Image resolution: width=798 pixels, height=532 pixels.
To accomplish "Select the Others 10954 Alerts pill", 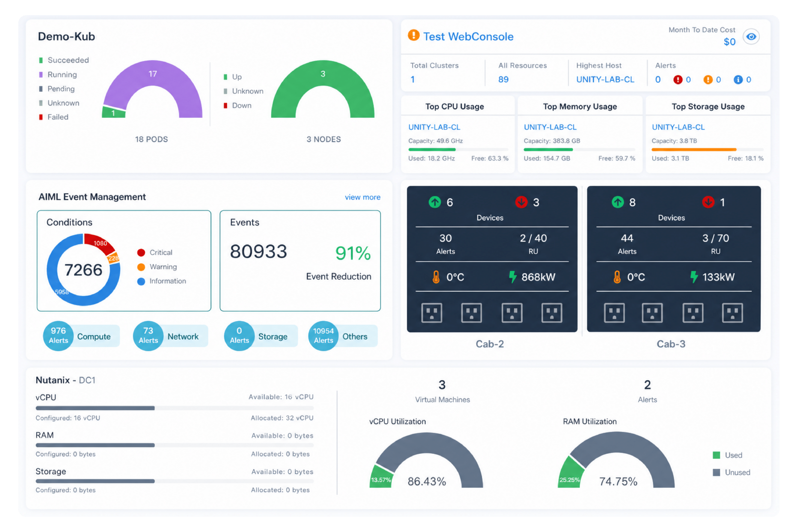I will coord(343,336).
